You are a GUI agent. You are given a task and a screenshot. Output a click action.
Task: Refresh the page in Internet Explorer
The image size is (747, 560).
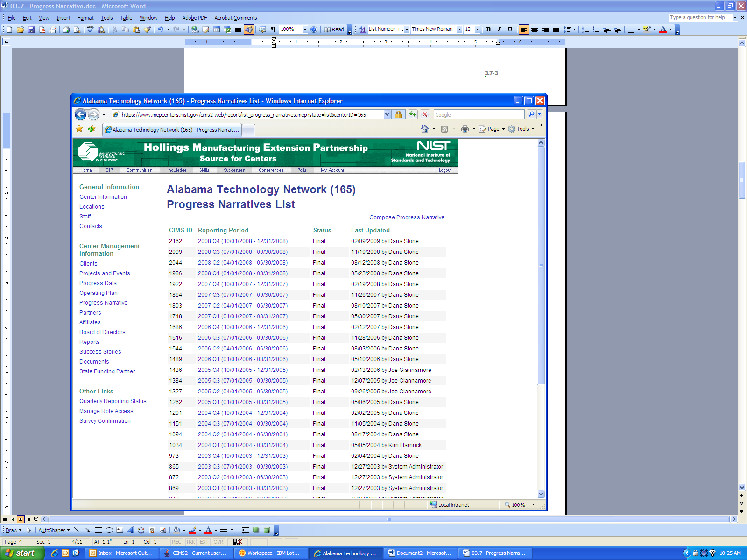(413, 114)
